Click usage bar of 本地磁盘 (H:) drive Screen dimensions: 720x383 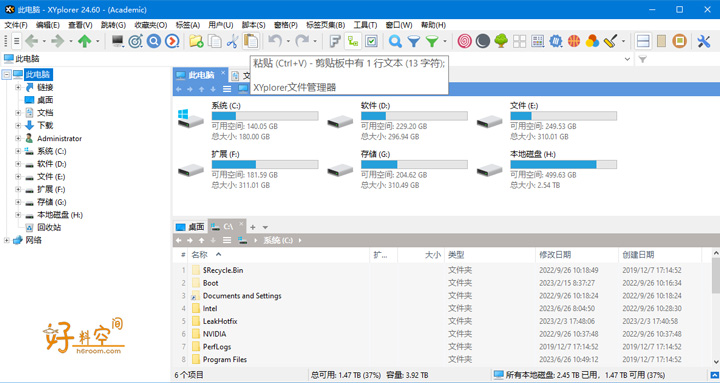563,164
